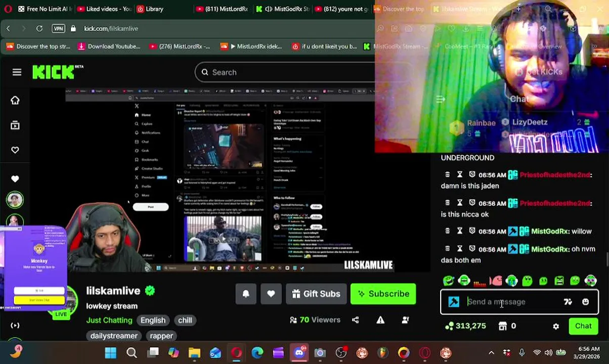The image size is (609, 364).
Task: Switch to 'MistGodRx' Kick tab
Action: coord(283,9)
